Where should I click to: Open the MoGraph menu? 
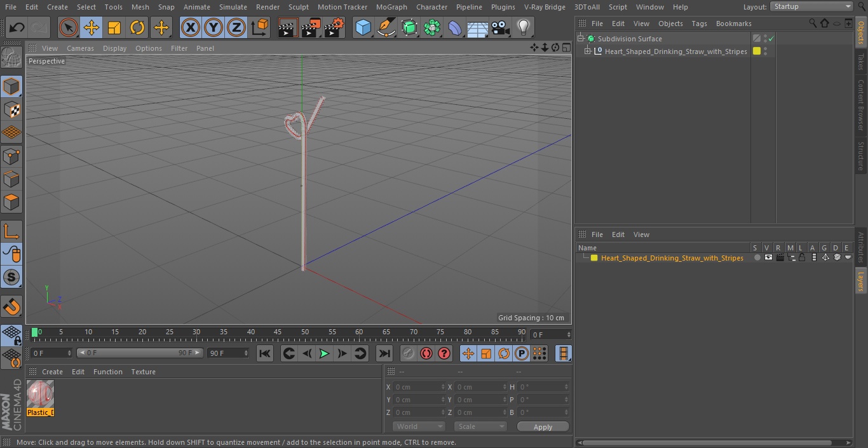coord(391,7)
